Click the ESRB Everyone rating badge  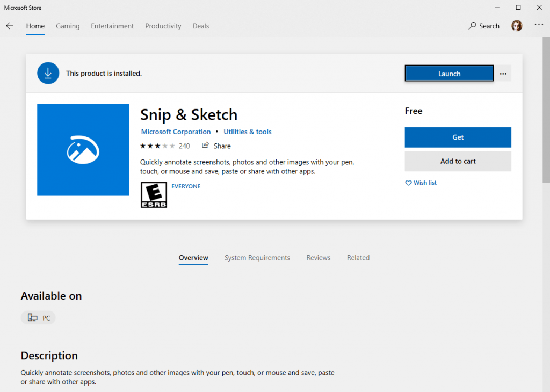tap(154, 194)
